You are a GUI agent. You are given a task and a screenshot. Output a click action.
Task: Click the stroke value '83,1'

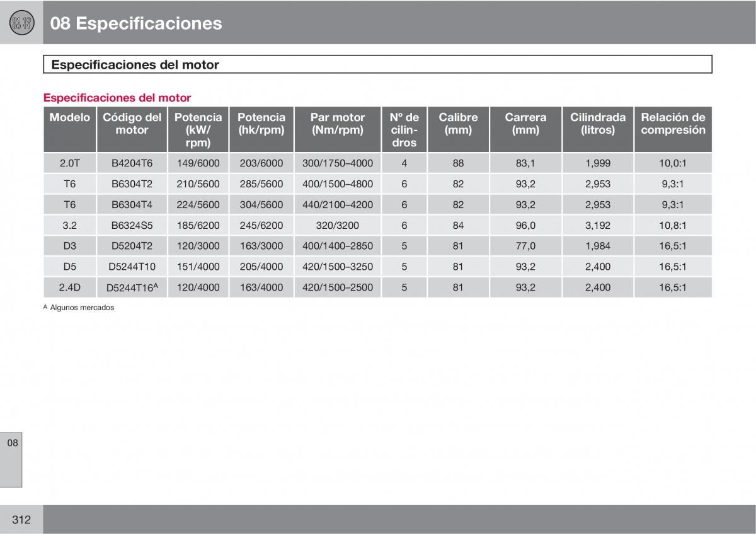[525, 163]
